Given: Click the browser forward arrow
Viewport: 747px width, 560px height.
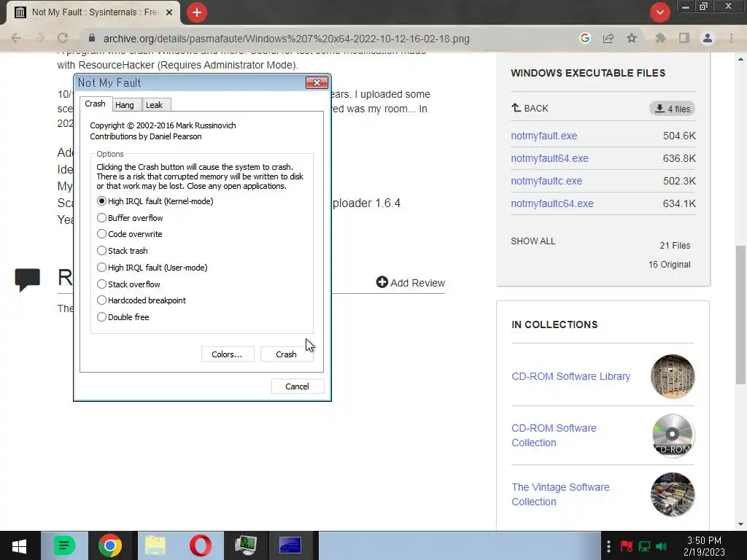Looking at the screenshot, I should pyautogui.click(x=40, y=39).
